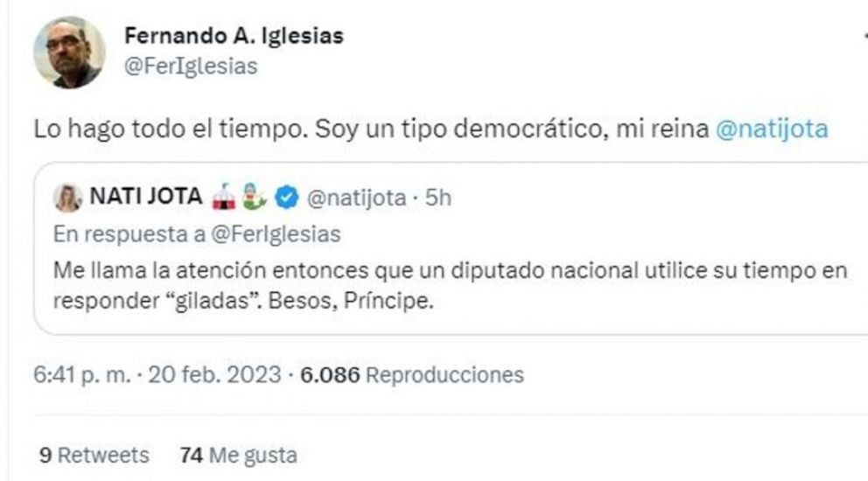Click the NATI JOTA display name
The image size is (868, 481).
click(144, 199)
